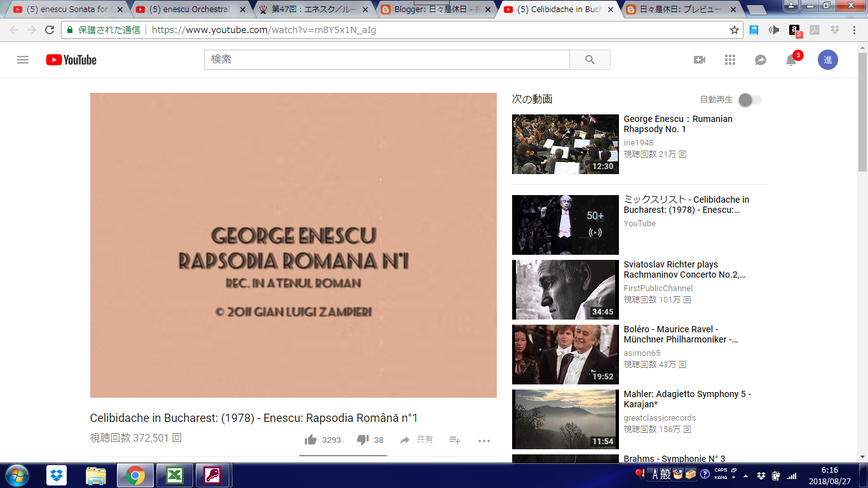Switch to 'enescu Sonata for' tab

coord(67,10)
